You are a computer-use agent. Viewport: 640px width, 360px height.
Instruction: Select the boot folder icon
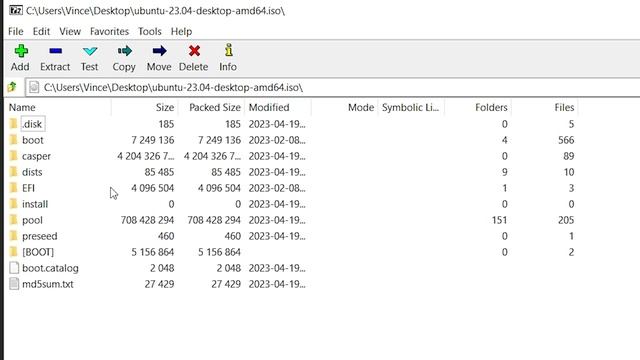(x=14, y=140)
